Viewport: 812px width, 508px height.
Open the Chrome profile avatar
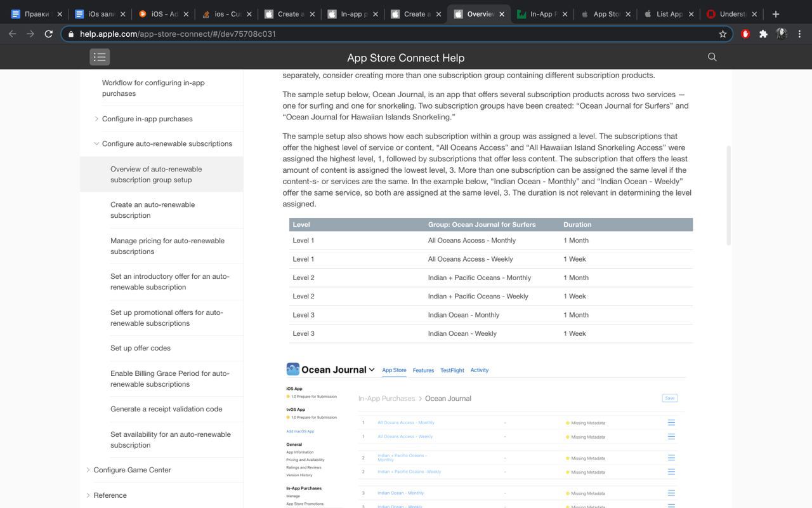pyautogui.click(x=782, y=34)
